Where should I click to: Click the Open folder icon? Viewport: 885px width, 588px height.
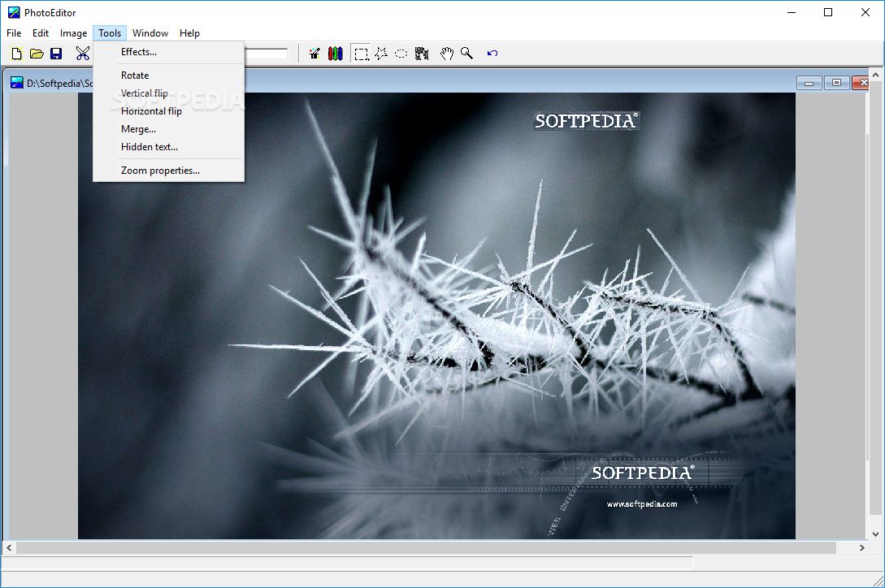pos(37,54)
